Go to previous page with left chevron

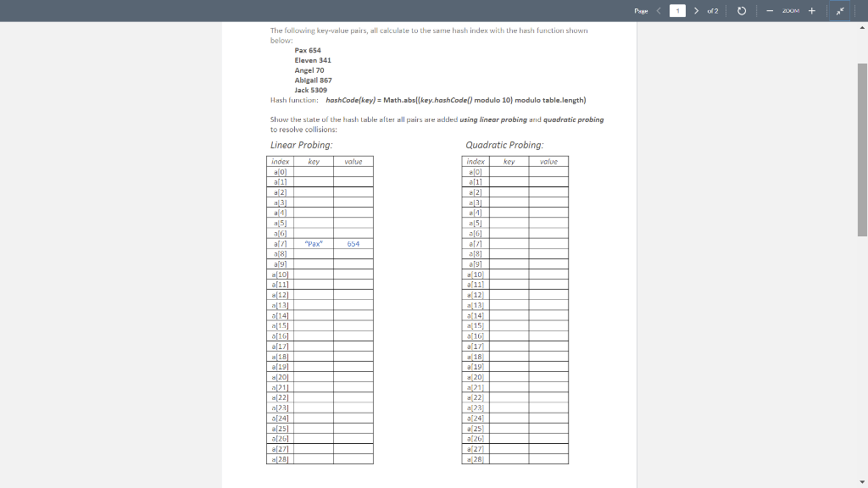tap(659, 11)
